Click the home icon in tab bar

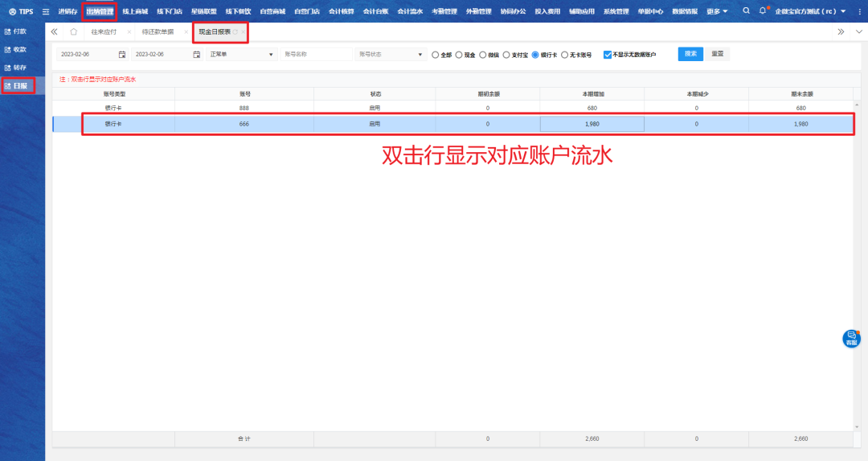[x=73, y=31]
